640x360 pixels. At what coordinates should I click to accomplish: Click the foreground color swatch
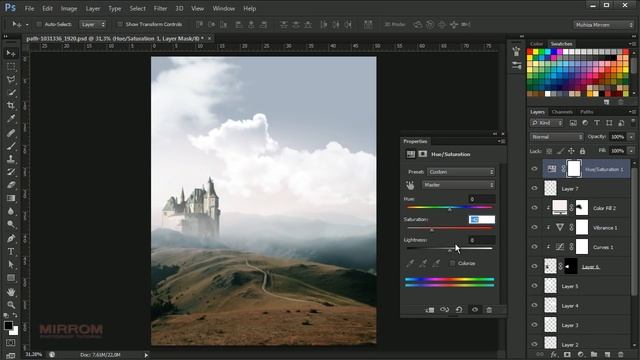[x=8, y=325]
